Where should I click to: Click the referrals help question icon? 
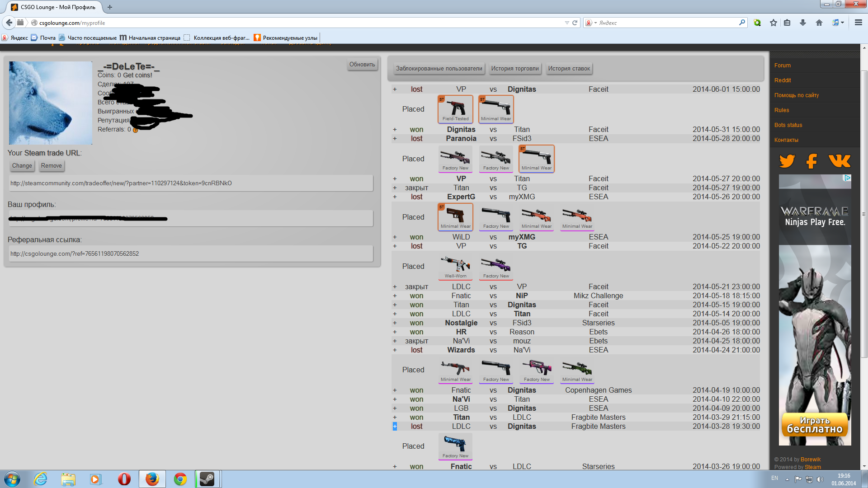[x=135, y=130]
